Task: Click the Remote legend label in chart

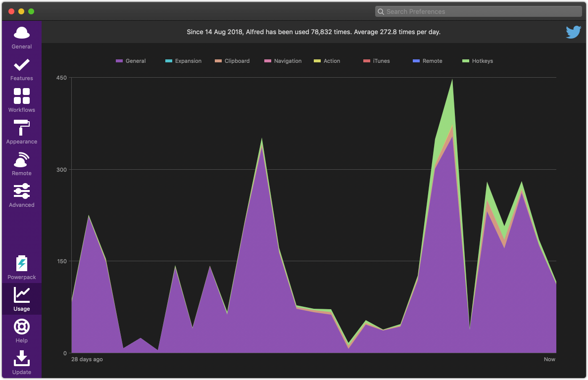Action: 433,61
